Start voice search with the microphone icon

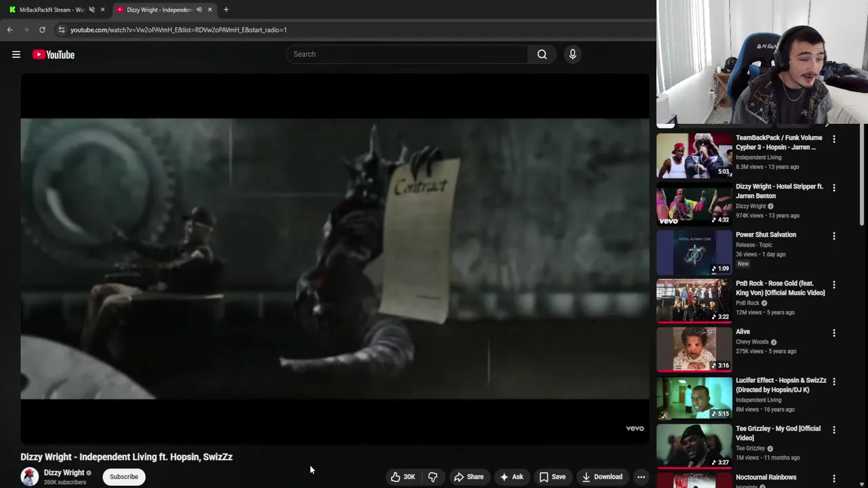coord(572,54)
